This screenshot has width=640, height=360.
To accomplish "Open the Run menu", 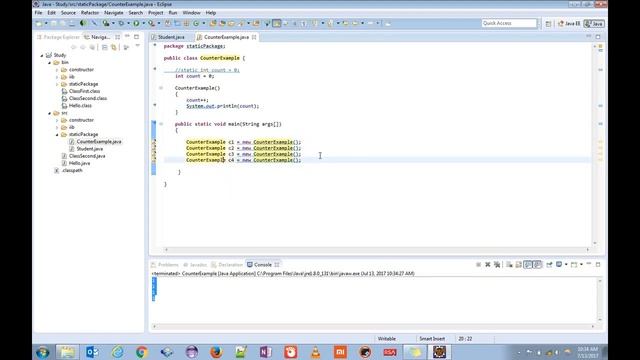I will click(173, 13).
